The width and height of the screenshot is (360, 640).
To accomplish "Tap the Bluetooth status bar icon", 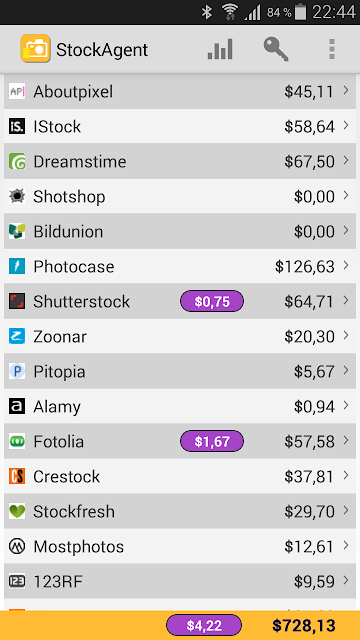I will pos(207,12).
